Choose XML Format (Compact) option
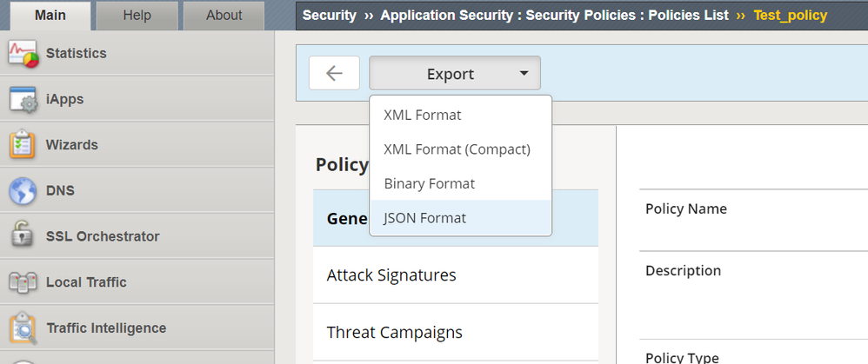 pos(457,149)
